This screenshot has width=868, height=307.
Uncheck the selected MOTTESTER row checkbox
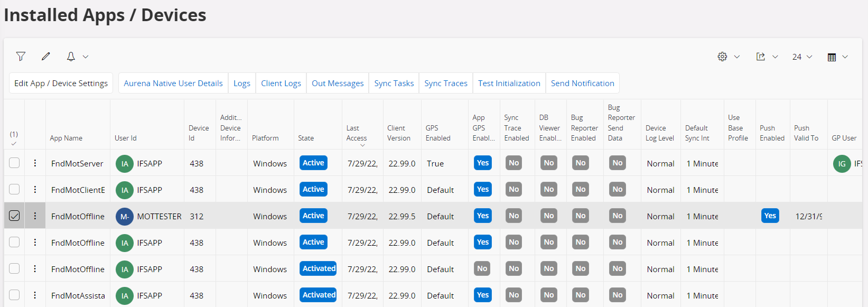click(14, 216)
